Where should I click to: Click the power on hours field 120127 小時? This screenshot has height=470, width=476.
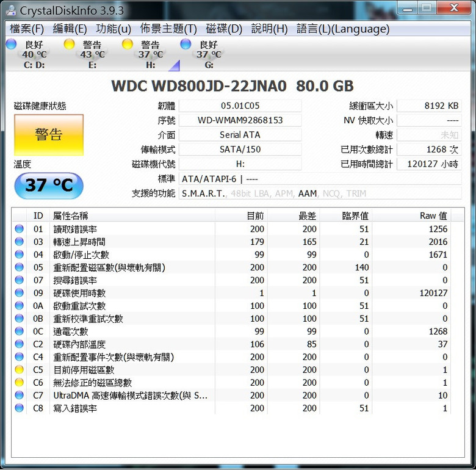429,164
